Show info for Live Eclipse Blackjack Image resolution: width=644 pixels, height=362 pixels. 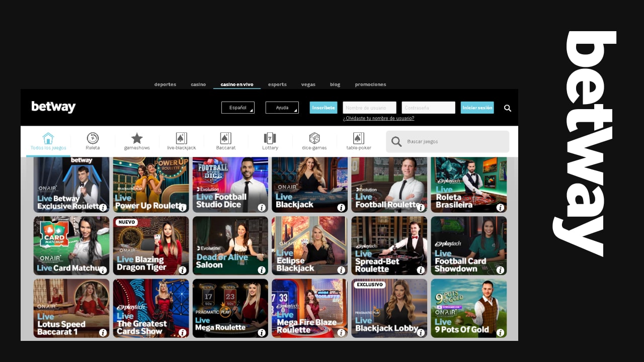point(341,270)
